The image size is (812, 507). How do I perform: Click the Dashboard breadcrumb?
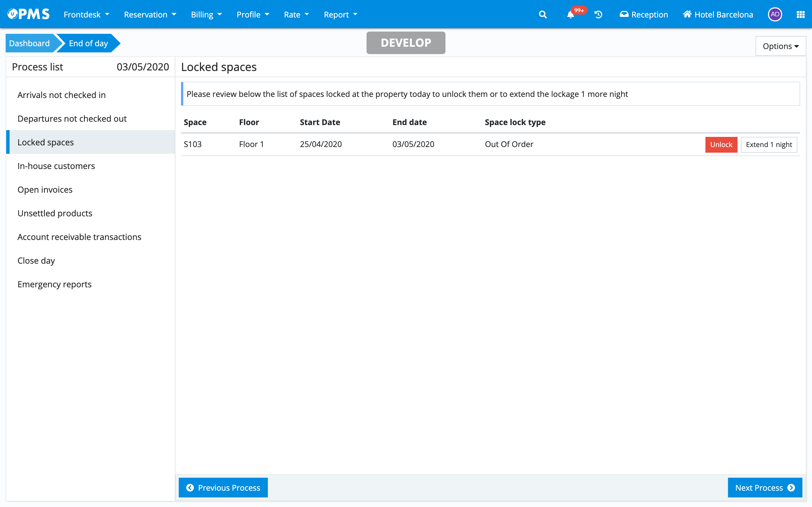point(30,43)
